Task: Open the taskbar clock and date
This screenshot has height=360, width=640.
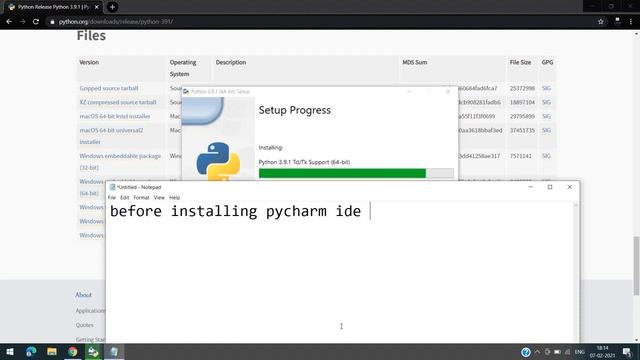Action: [602, 352]
